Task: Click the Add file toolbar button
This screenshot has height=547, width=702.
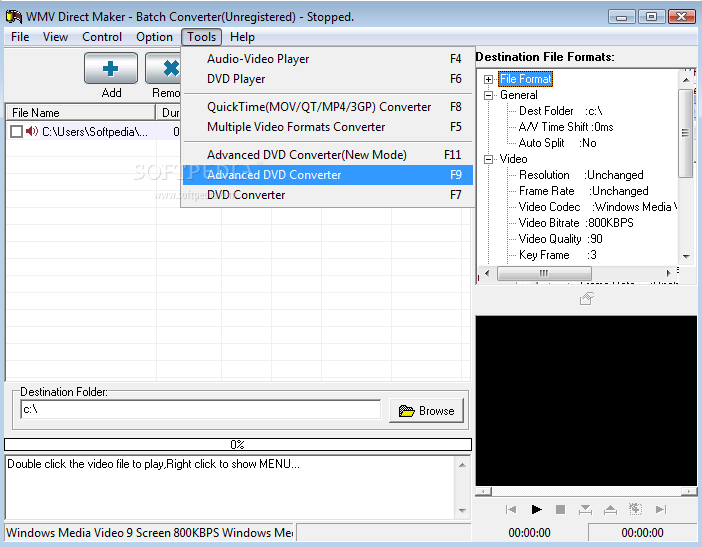Action: [x=111, y=68]
